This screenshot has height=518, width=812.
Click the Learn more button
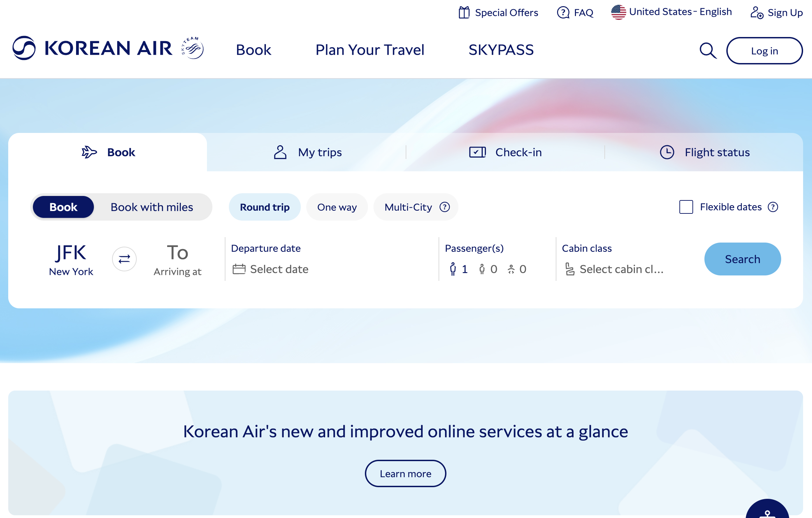click(x=405, y=473)
